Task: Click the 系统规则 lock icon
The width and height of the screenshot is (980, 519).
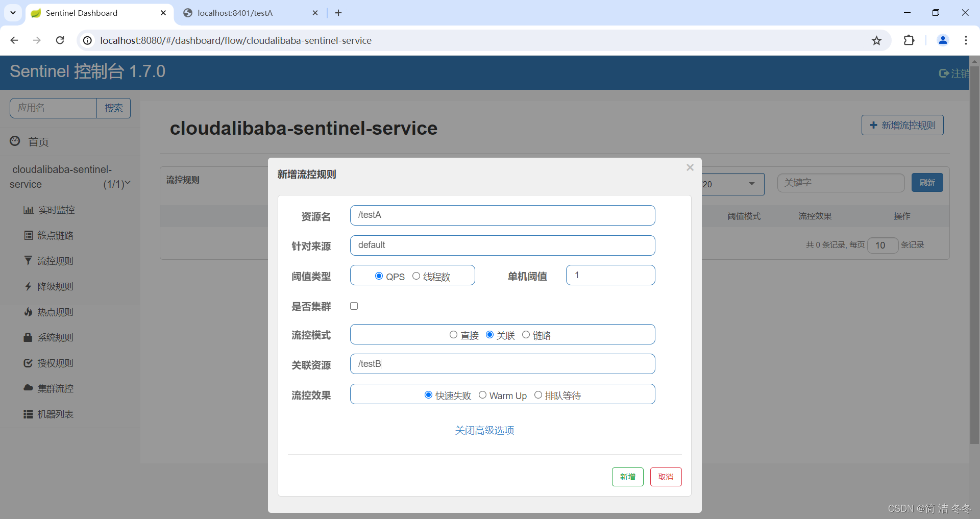Action: [28, 337]
